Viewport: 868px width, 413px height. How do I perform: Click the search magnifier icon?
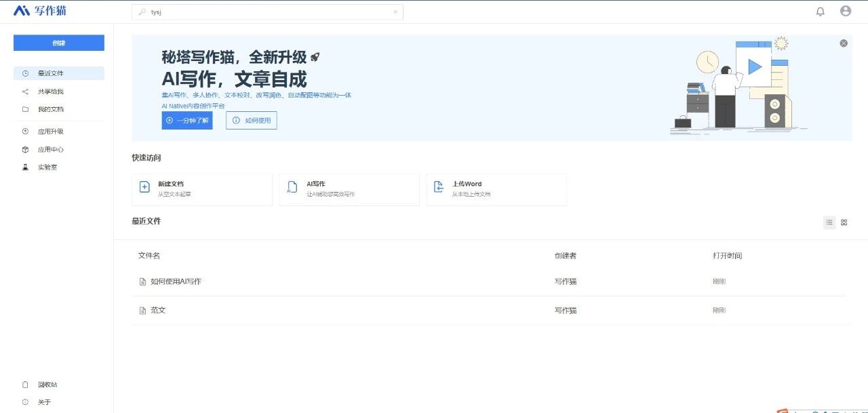tap(142, 12)
